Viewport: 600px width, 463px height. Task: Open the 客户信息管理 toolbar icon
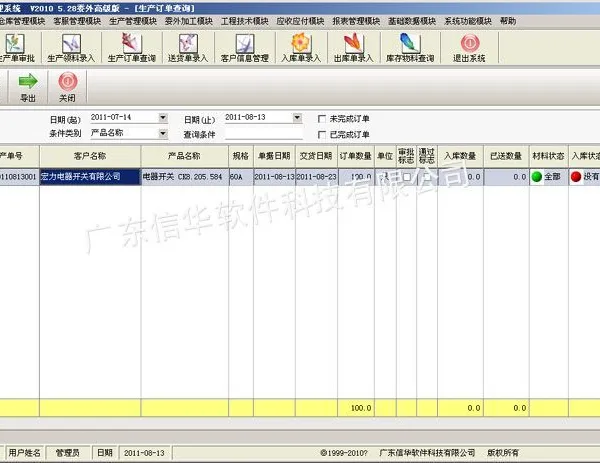click(x=245, y=48)
